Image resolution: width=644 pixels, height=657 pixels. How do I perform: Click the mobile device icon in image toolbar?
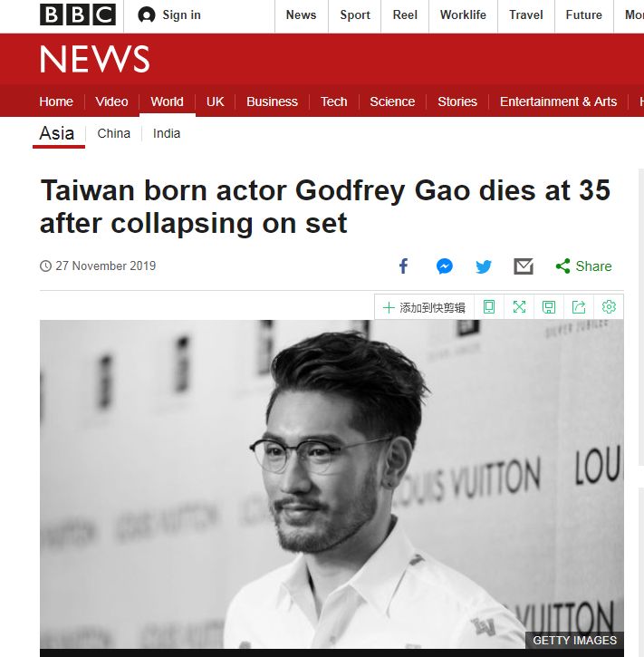click(x=489, y=307)
